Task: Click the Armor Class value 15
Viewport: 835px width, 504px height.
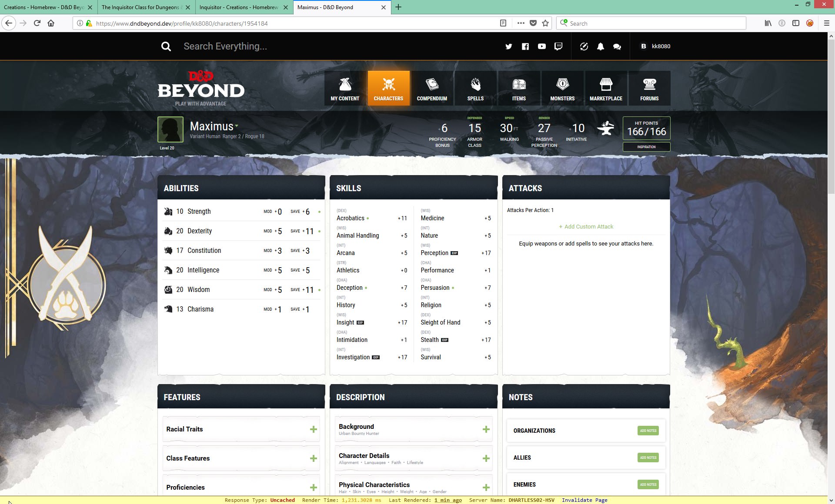Action: [474, 128]
